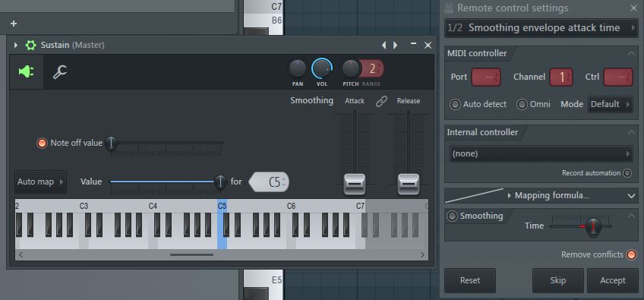The height and width of the screenshot is (300, 644).
Task: Click the Channel number field showing 1
Action: [x=561, y=77]
